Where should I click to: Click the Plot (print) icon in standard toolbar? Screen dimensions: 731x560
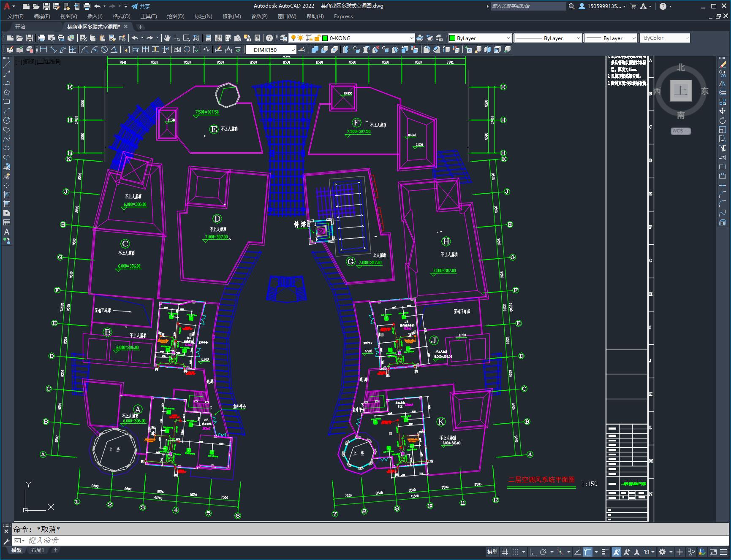click(42, 38)
